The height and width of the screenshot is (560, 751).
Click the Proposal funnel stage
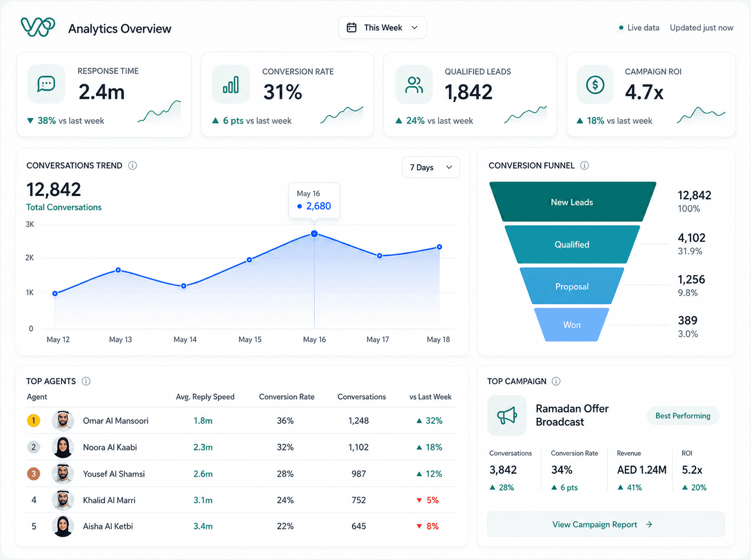[572, 286]
